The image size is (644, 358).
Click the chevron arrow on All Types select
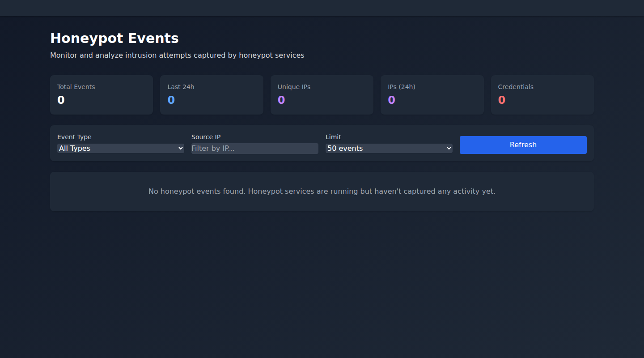[x=180, y=149]
